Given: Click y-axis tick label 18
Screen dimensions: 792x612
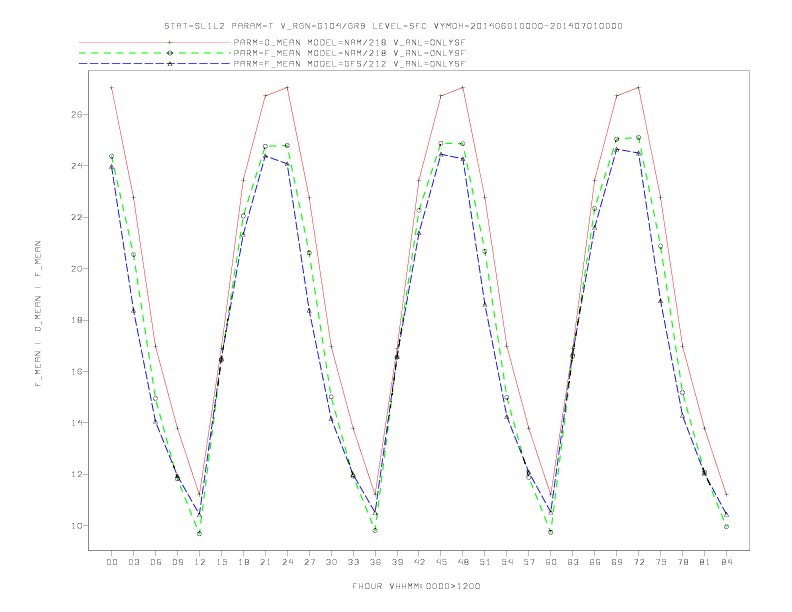Looking at the screenshot, I should point(77,320).
